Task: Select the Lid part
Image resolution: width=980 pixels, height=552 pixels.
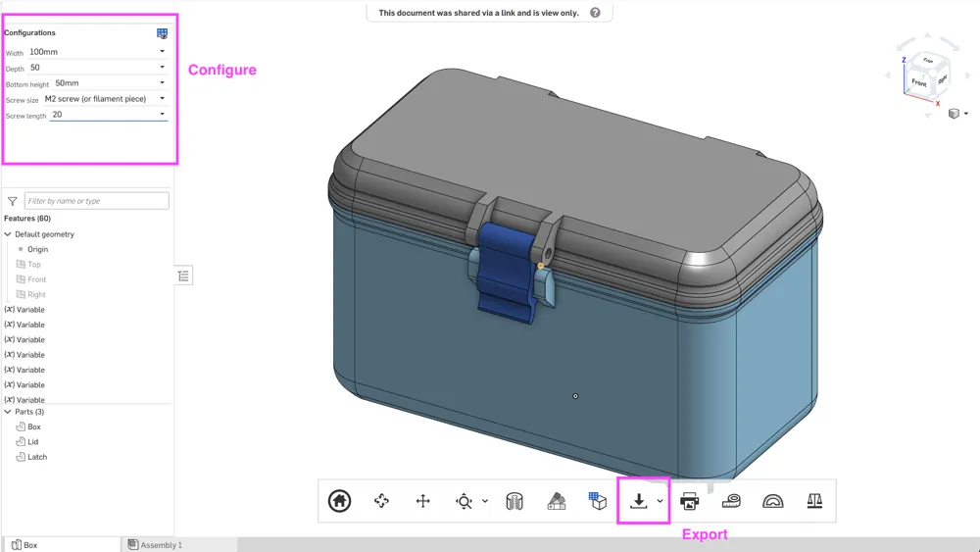Action: pyautogui.click(x=26, y=441)
